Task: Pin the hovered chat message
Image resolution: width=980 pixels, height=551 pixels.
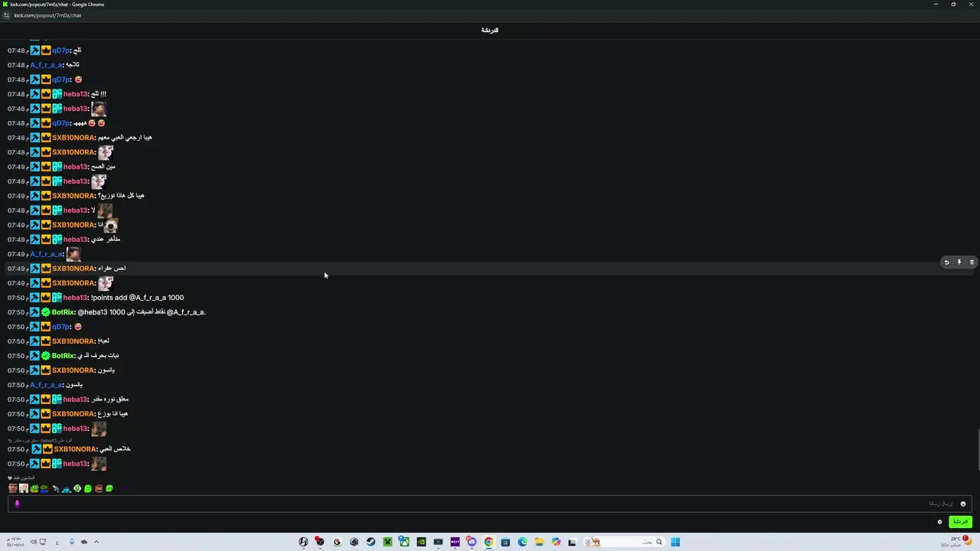Action: [x=959, y=262]
